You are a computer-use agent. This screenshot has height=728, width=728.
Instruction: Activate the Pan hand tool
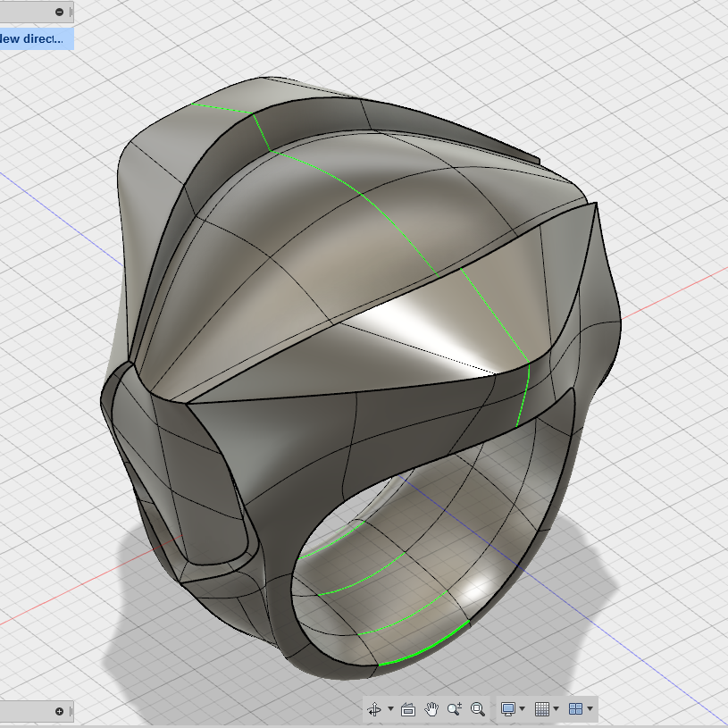pyautogui.click(x=431, y=709)
